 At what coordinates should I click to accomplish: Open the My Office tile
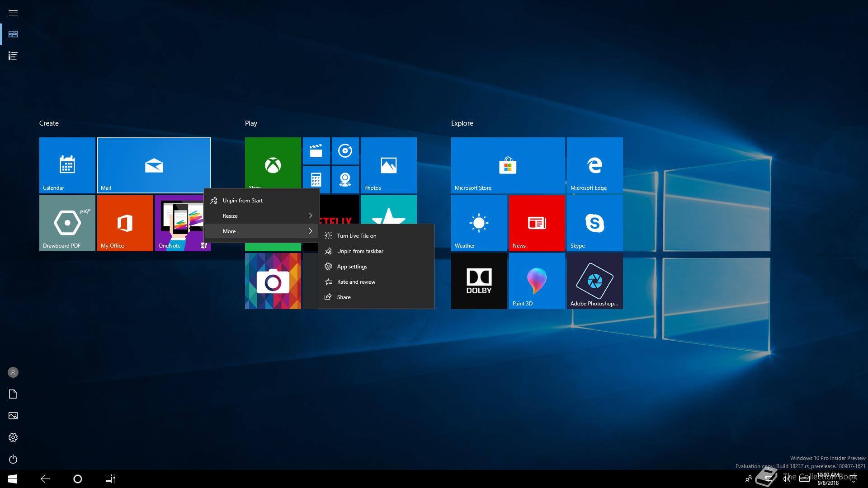pos(125,223)
